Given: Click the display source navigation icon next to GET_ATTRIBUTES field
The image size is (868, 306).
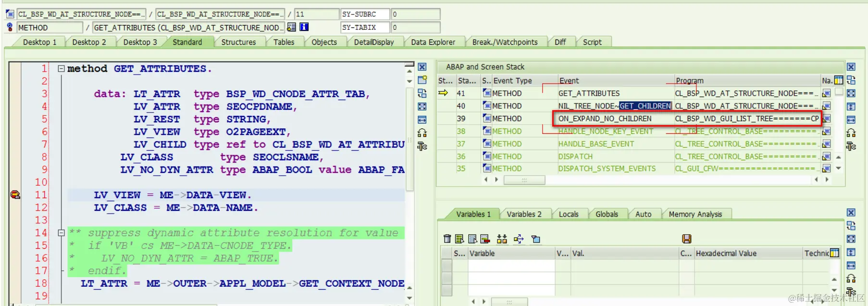Looking at the screenshot, I should (291, 27).
